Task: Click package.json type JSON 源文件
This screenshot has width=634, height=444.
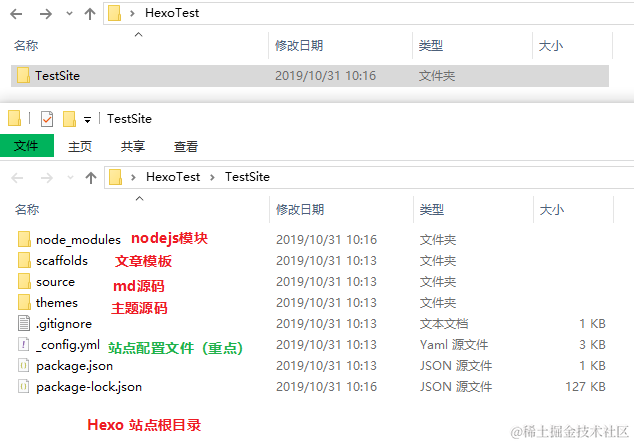Action: (456, 366)
